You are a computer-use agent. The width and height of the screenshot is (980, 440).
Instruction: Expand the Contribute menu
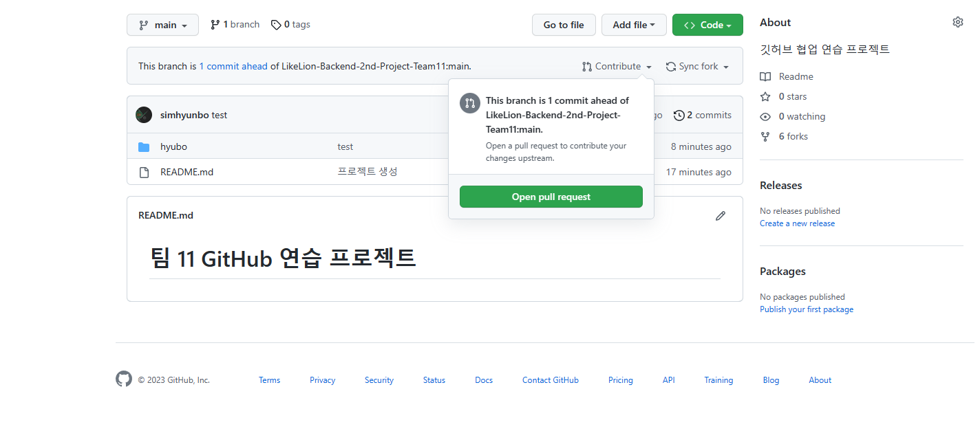click(617, 66)
